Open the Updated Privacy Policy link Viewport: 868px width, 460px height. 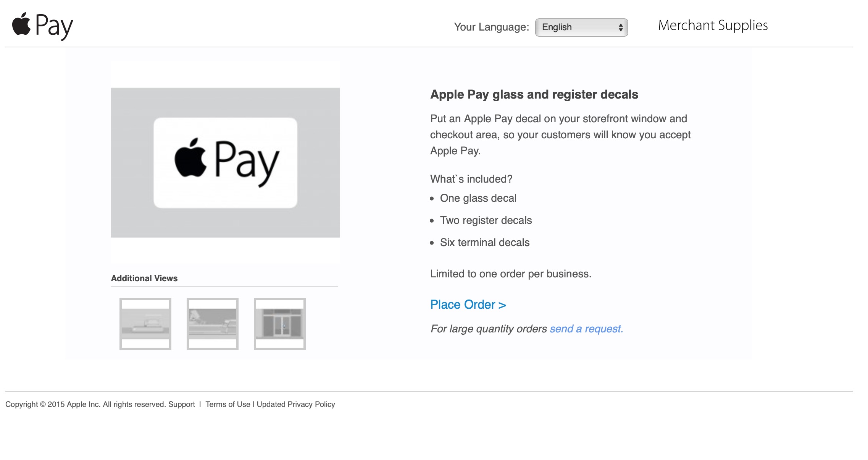pos(296,404)
